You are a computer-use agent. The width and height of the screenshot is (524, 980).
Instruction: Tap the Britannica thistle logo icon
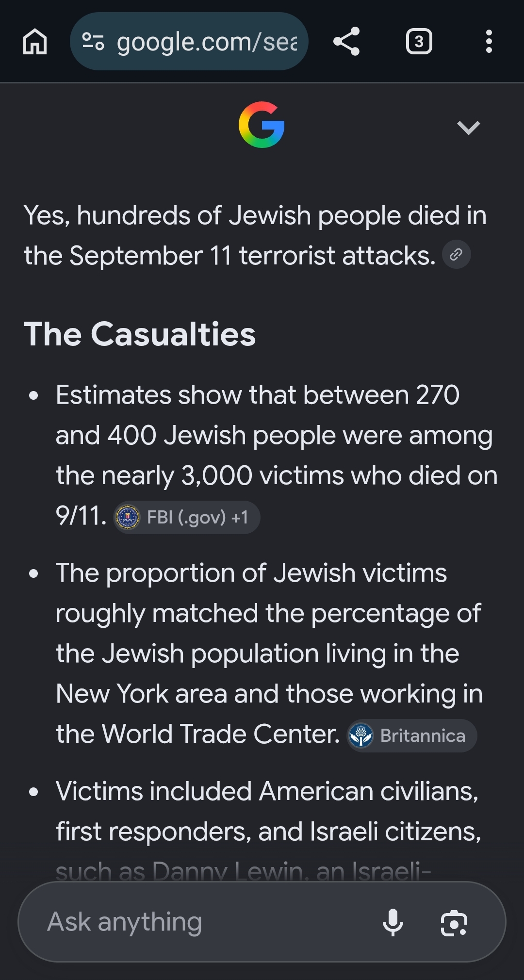361,735
